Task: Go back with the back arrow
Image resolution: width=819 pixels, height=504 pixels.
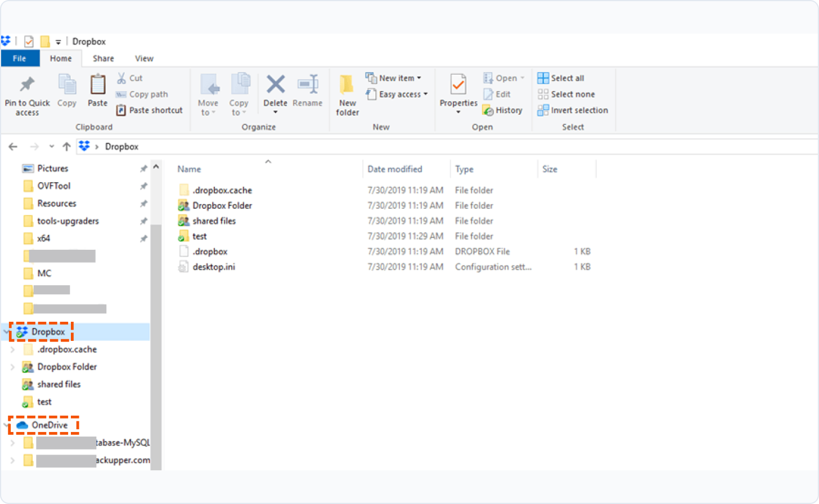Action: (13, 147)
